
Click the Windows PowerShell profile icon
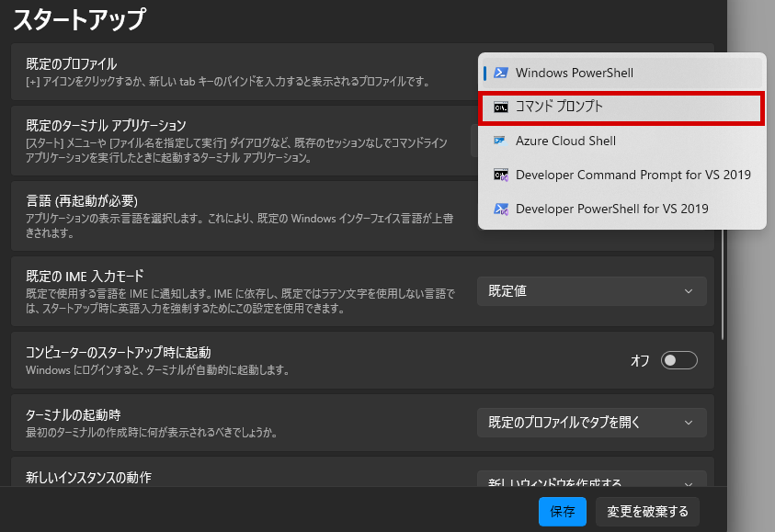501,73
